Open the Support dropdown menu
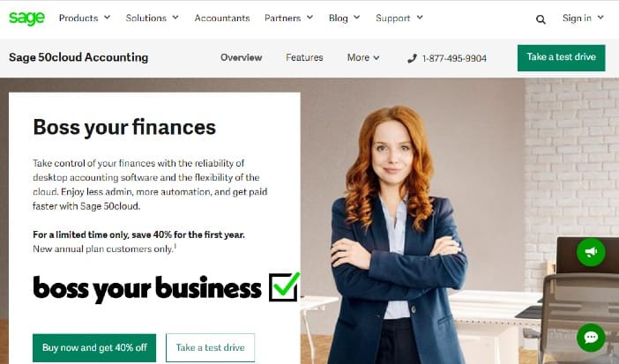Screen dimensions: 619x364 coord(399,19)
